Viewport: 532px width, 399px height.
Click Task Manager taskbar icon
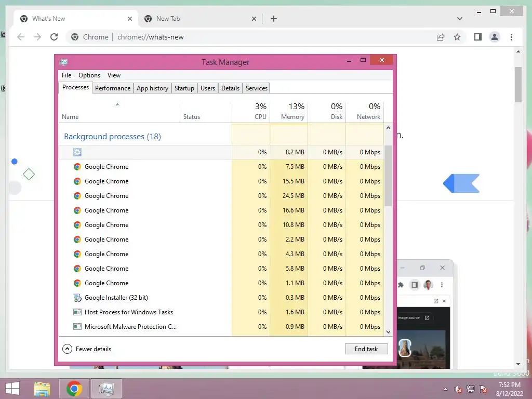[107, 389]
